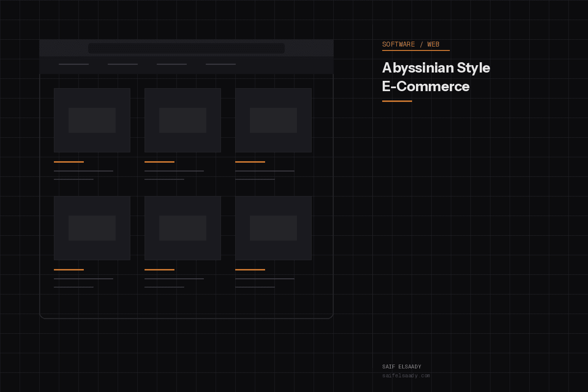Viewport: 588px width, 392px height.
Task: Open the bottom-left product card thumbnail
Action: tap(92, 228)
